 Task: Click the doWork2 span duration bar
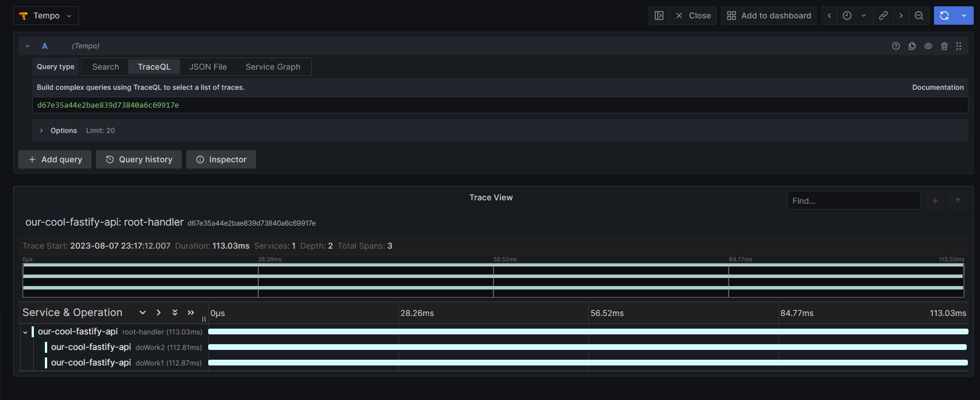(x=587, y=347)
